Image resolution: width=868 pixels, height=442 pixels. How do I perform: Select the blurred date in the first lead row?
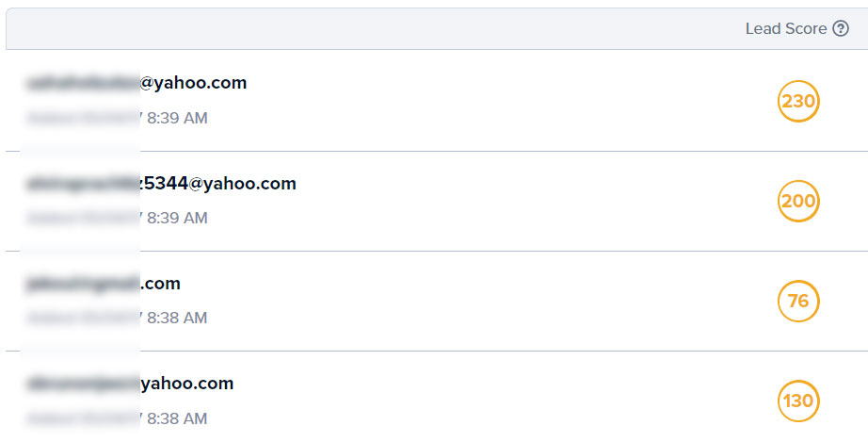click(x=84, y=118)
